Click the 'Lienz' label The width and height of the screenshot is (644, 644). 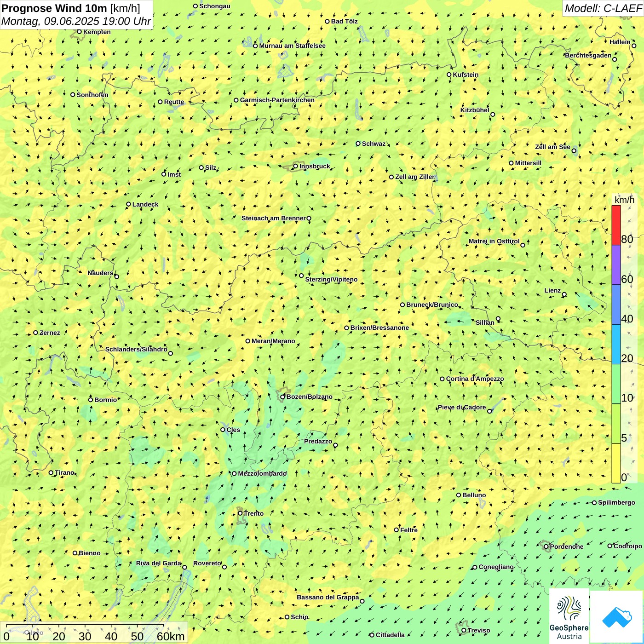[552, 290]
